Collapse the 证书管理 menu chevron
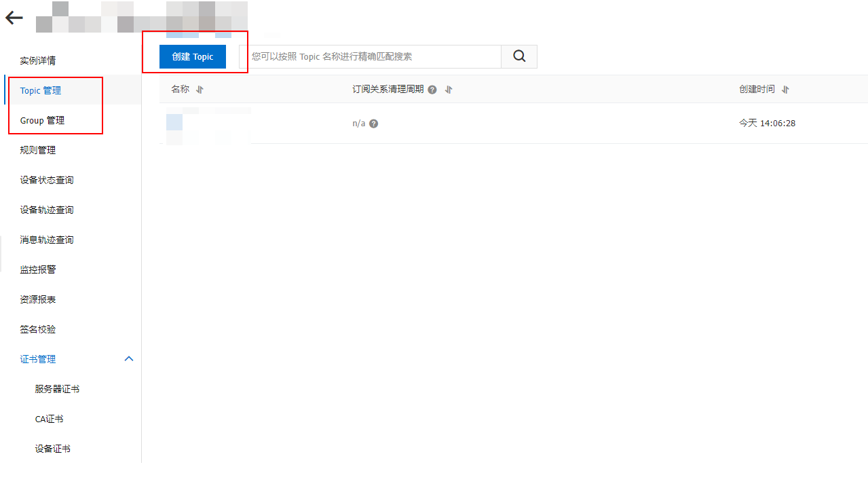The height and width of the screenshot is (486, 868). (129, 359)
